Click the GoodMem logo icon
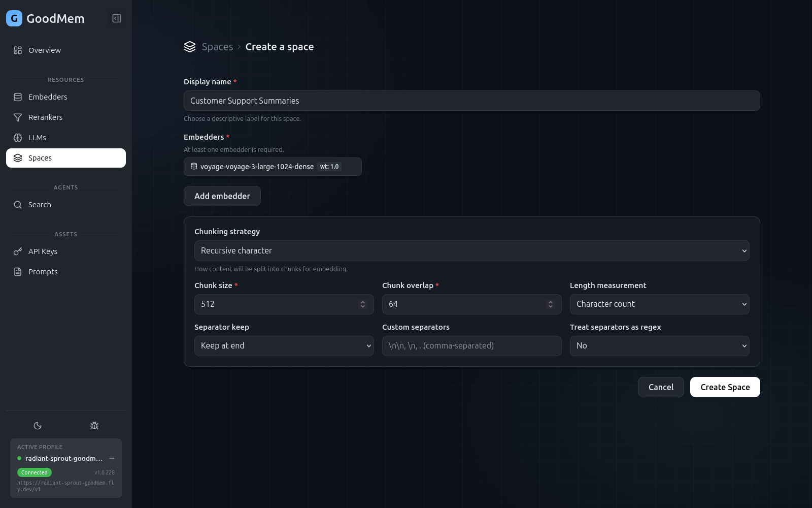This screenshot has height=508, width=812. [13, 18]
